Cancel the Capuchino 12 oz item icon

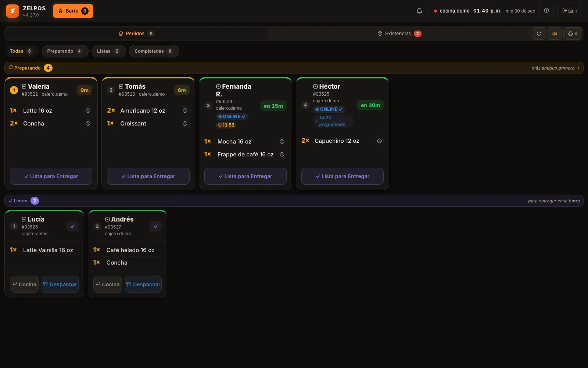click(x=379, y=141)
